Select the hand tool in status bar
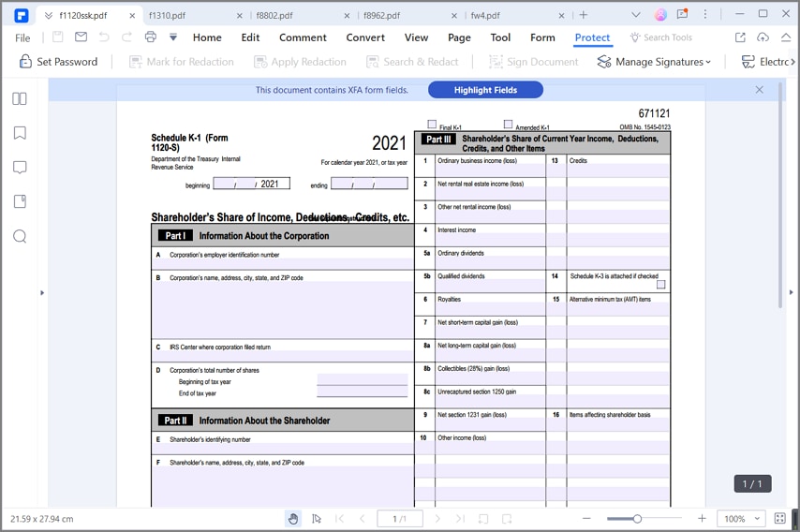Image resolution: width=800 pixels, height=532 pixels. (293, 519)
